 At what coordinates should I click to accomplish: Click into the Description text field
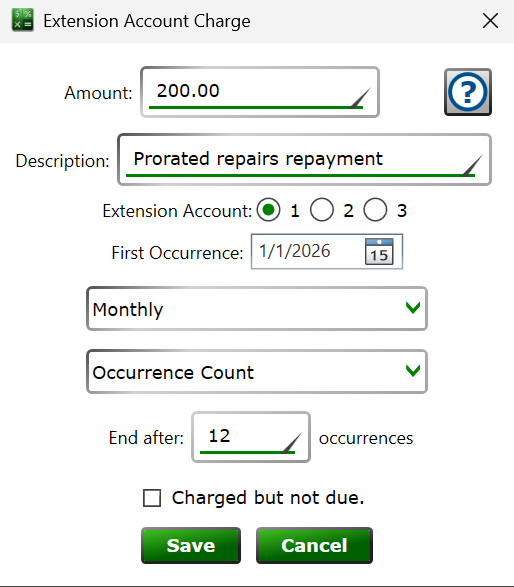[304, 159]
